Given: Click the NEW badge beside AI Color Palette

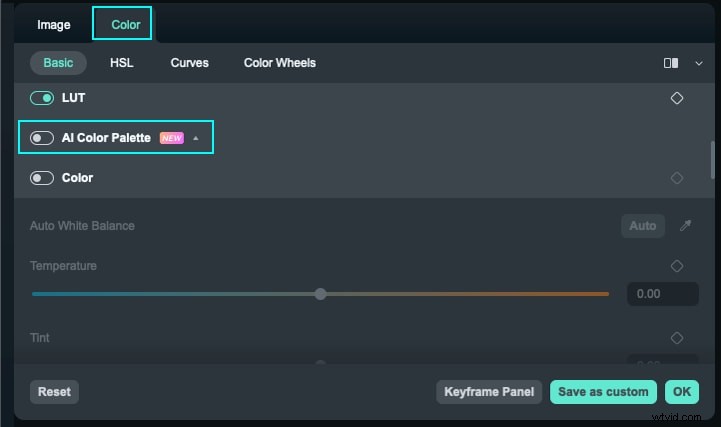Looking at the screenshot, I should 172,138.
